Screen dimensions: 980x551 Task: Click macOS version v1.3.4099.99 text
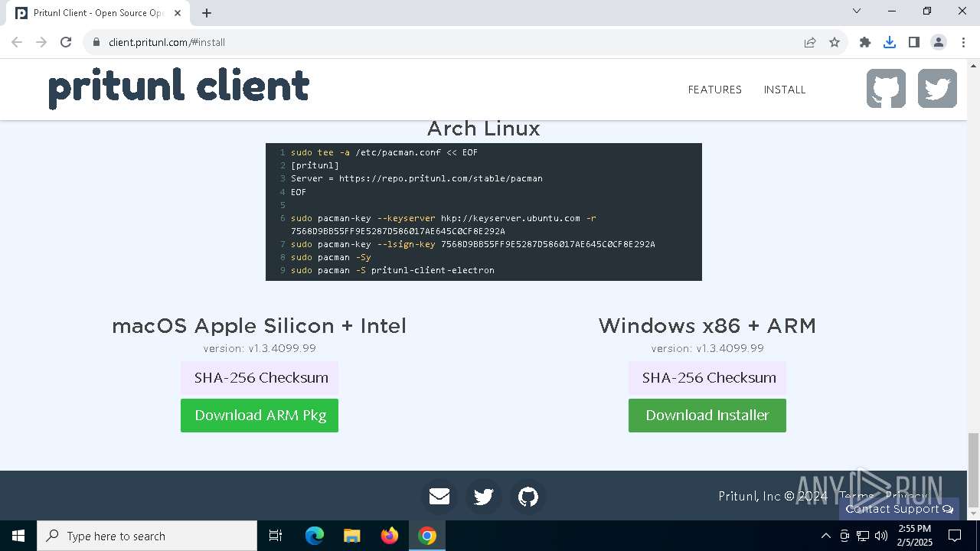[x=260, y=348]
